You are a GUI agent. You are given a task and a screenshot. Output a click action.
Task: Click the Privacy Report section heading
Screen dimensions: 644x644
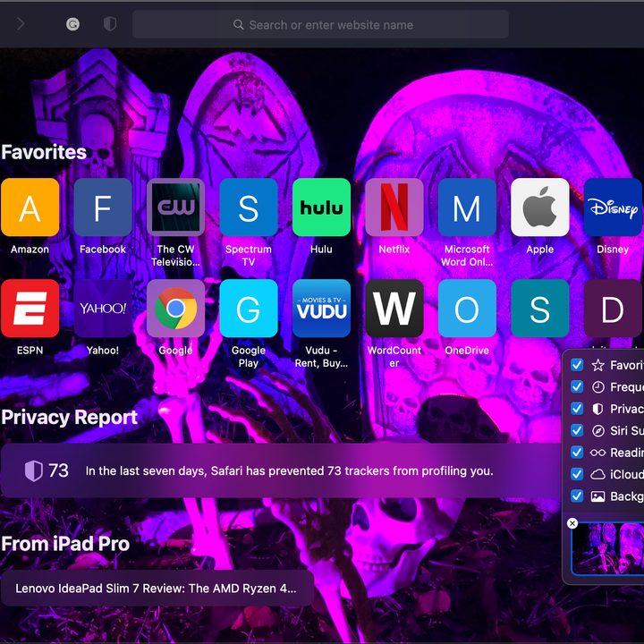click(70, 418)
